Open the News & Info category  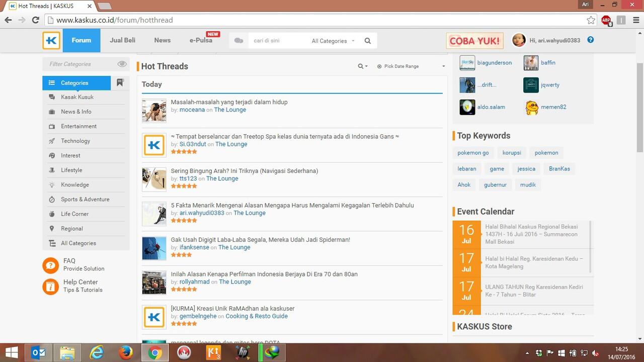(76, 112)
